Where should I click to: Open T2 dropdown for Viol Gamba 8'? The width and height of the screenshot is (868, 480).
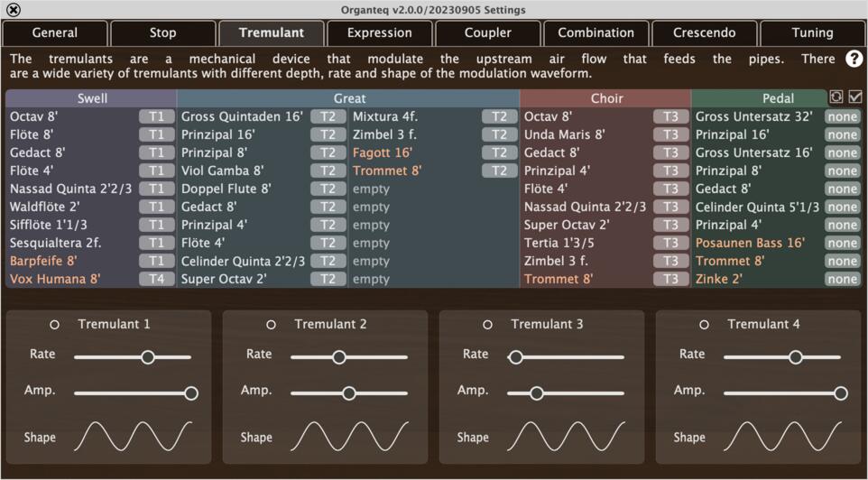pyautogui.click(x=328, y=171)
